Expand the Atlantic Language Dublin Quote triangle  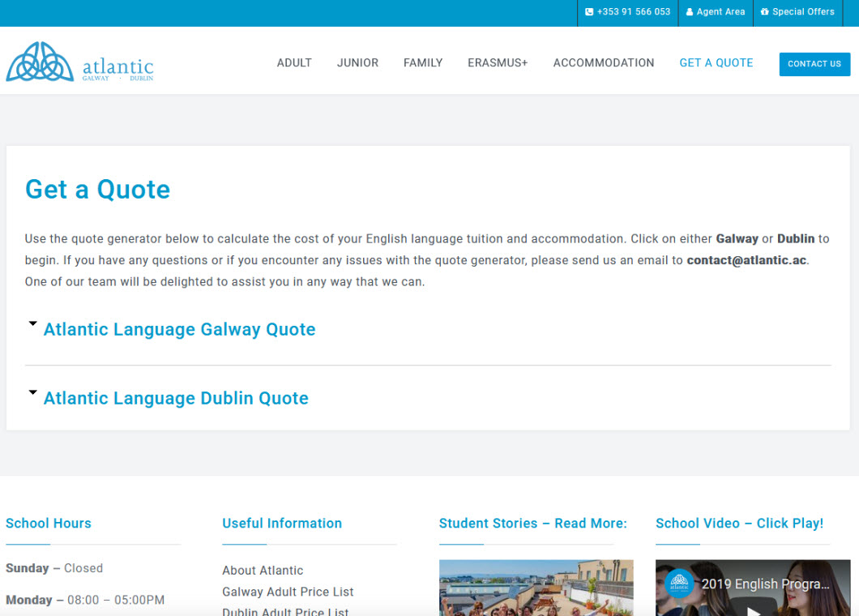coord(32,393)
